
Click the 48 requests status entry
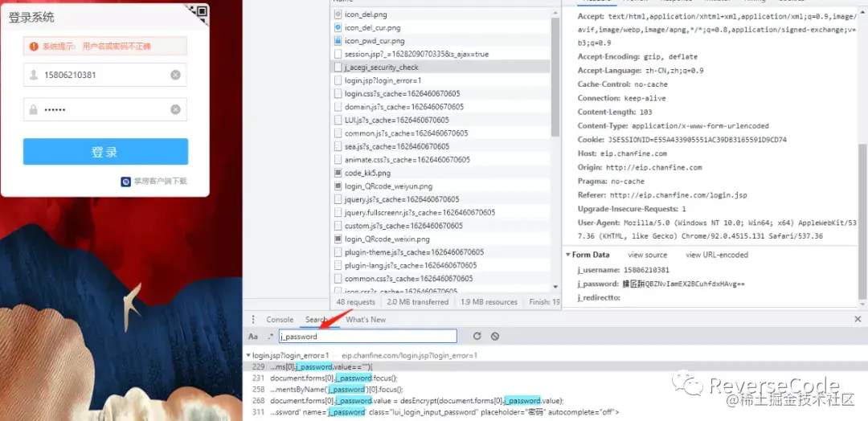coord(355,302)
